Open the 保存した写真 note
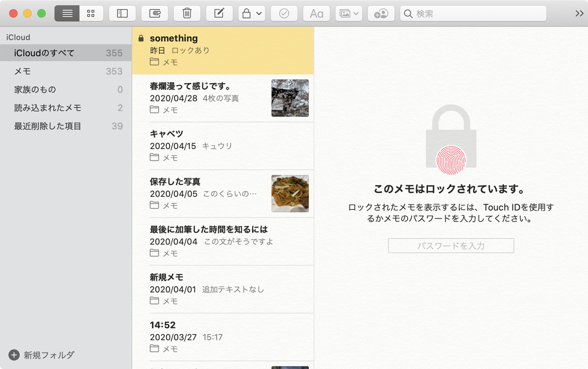588x369 pixels. (x=223, y=193)
